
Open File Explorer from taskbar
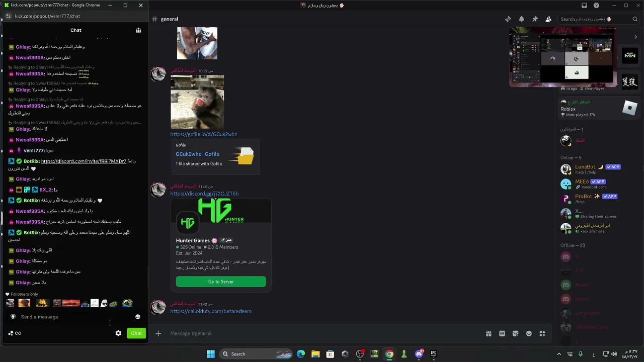coord(315,354)
